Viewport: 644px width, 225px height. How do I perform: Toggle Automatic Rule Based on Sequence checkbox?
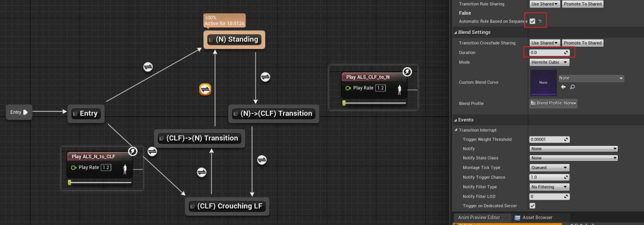[x=532, y=21]
